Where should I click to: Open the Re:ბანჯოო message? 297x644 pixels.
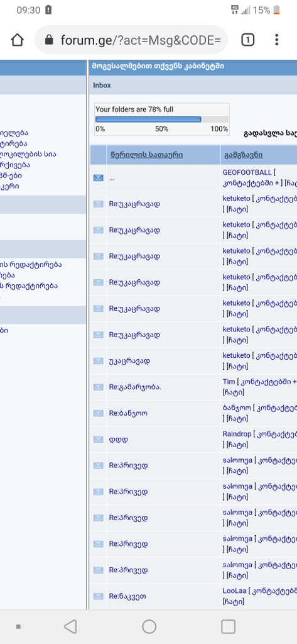tap(128, 413)
